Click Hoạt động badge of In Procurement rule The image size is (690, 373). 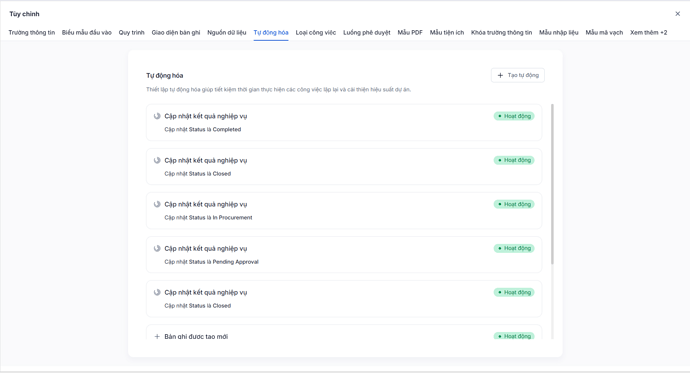514,204
